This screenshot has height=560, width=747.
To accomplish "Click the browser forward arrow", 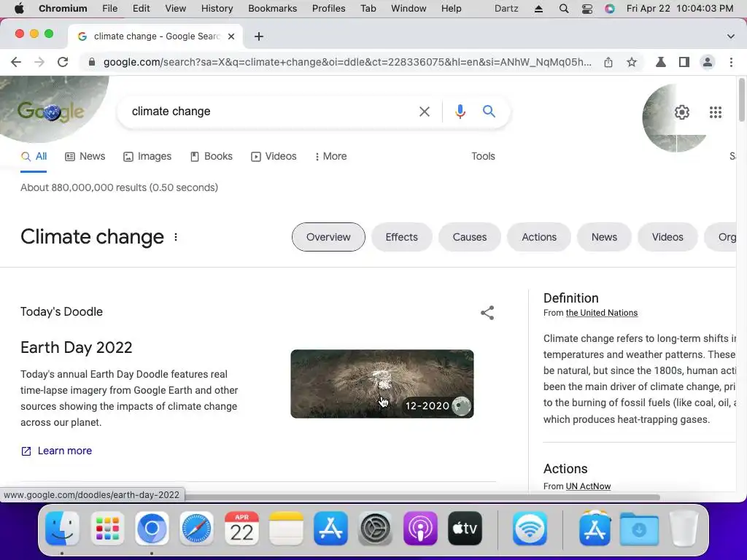I will 39,62.
